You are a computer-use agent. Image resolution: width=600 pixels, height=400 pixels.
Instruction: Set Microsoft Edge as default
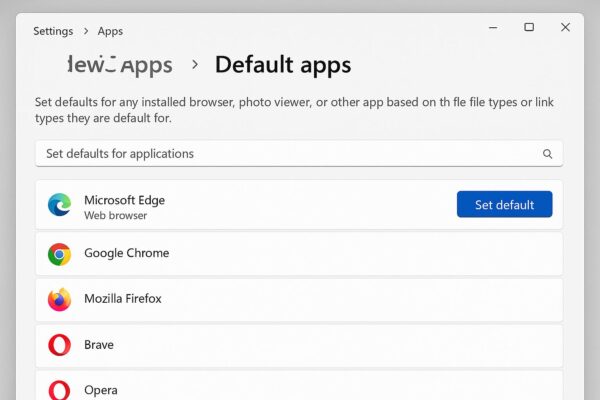click(504, 204)
